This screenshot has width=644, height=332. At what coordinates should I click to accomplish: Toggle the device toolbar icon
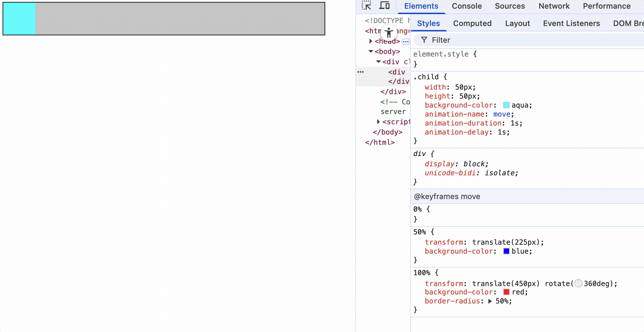(x=384, y=6)
